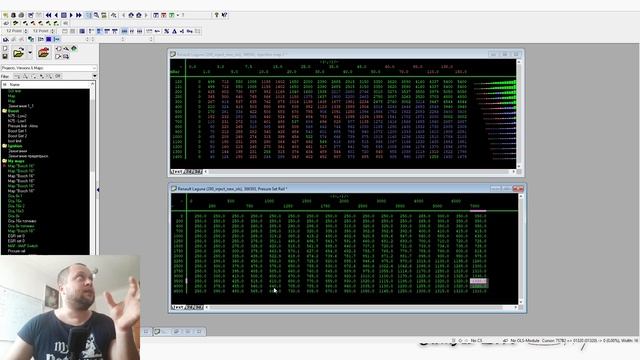Select Pressure limit - Atmo map
Image resolution: width=640 pixels, height=360 pixels.
[23, 126]
